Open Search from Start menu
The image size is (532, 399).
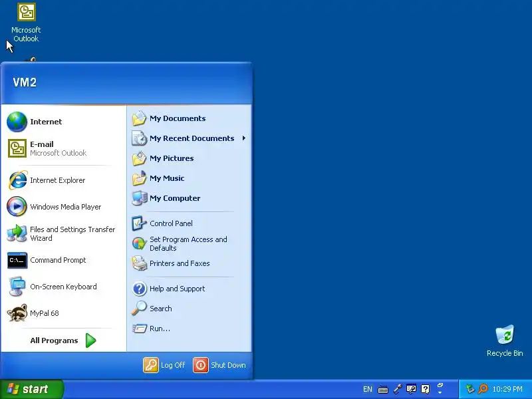coord(190,309)
